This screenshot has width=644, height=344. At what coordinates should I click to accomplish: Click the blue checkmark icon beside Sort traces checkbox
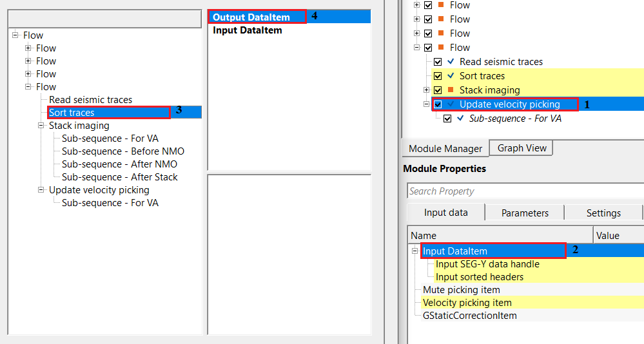451,75
